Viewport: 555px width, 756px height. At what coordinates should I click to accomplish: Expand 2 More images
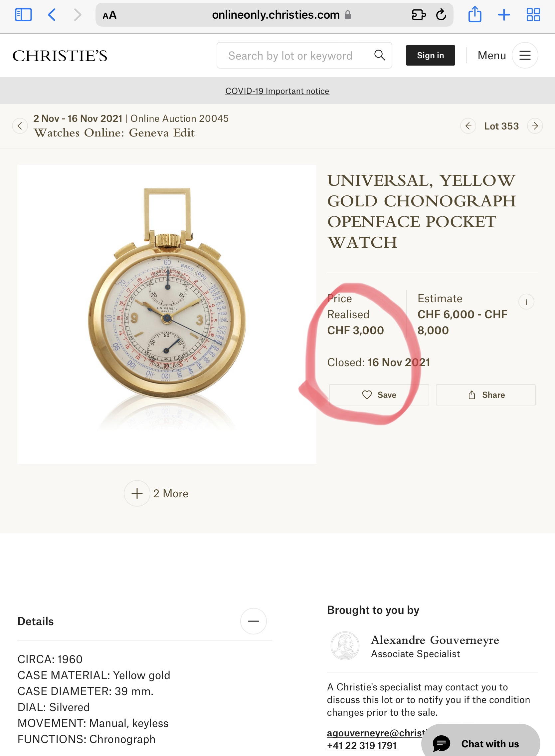137,493
